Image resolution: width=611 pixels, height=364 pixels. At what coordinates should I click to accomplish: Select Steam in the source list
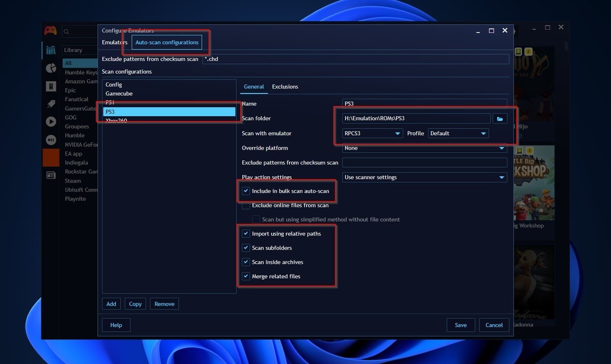(73, 181)
